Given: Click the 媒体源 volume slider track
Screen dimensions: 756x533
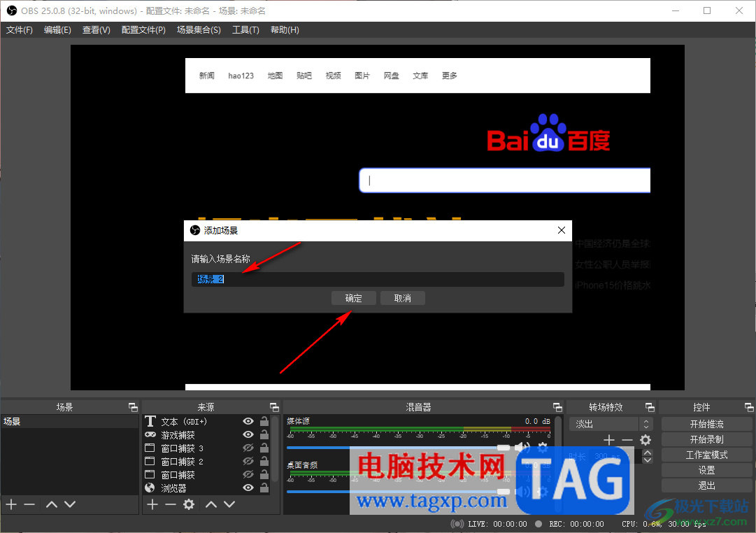Looking at the screenshot, I should point(398,448).
